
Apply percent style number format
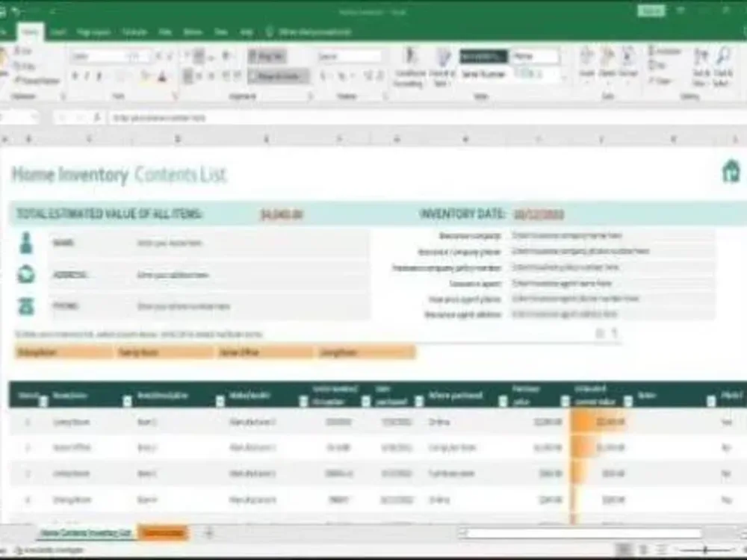(x=342, y=75)
